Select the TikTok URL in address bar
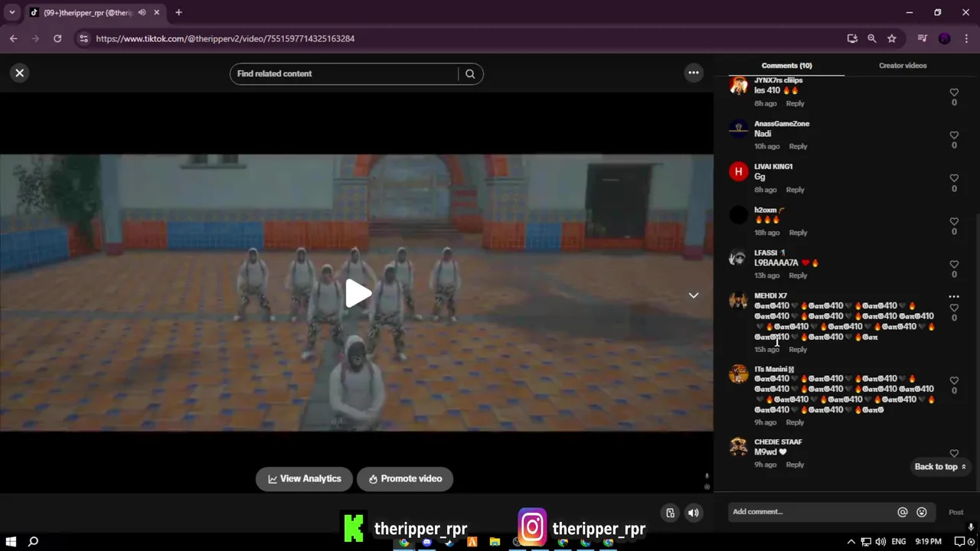This screenshot has height=551, width=980. (225, 38)
